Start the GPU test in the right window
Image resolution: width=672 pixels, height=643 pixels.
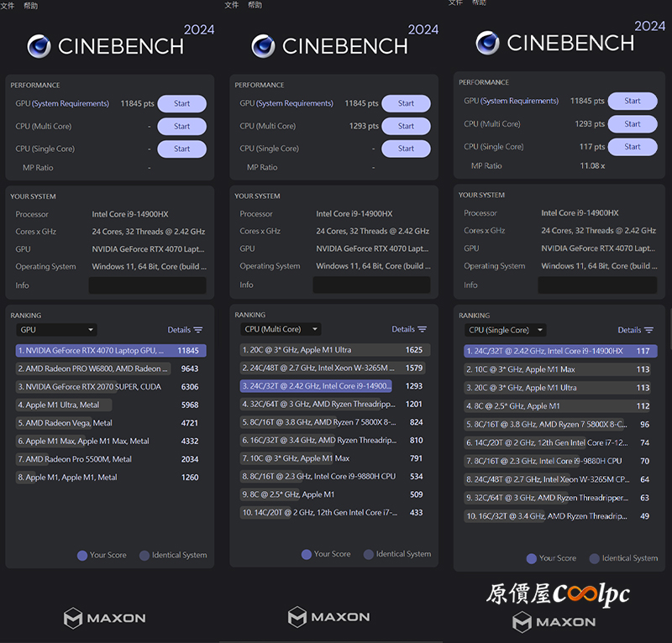[633, 101]
